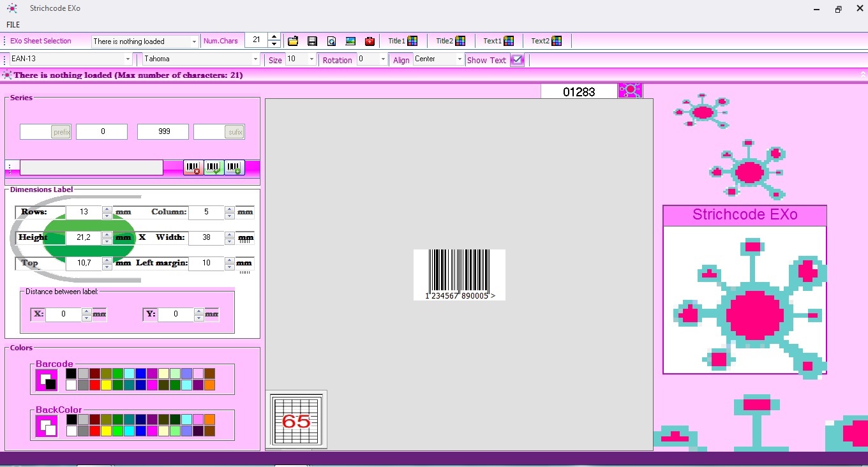Open the EXo Sheet Selection dropdown
This screenshot has height=467, width=868.
(145, 41)
